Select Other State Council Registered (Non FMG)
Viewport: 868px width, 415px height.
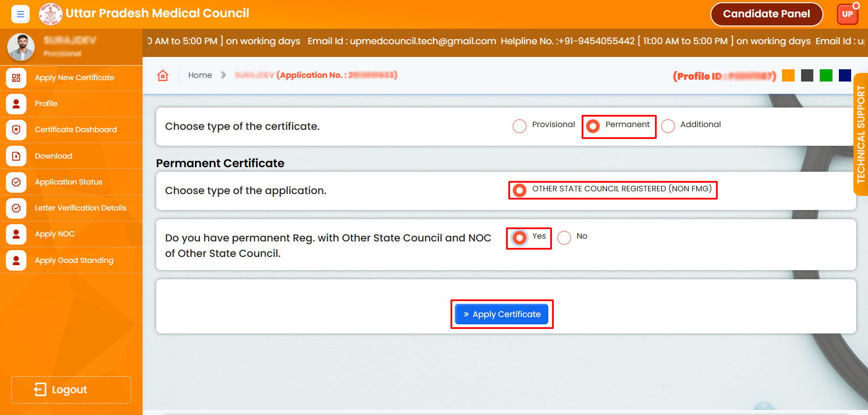[520, 190]
